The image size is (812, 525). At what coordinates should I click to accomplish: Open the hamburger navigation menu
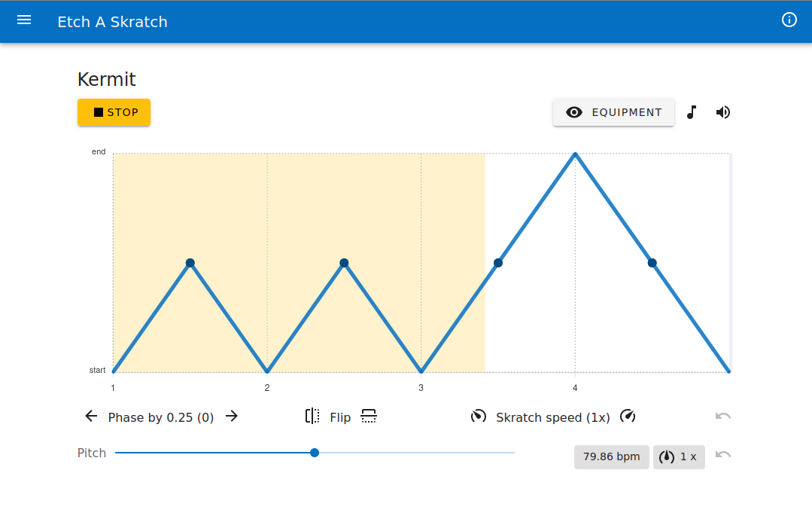[24, 20]
